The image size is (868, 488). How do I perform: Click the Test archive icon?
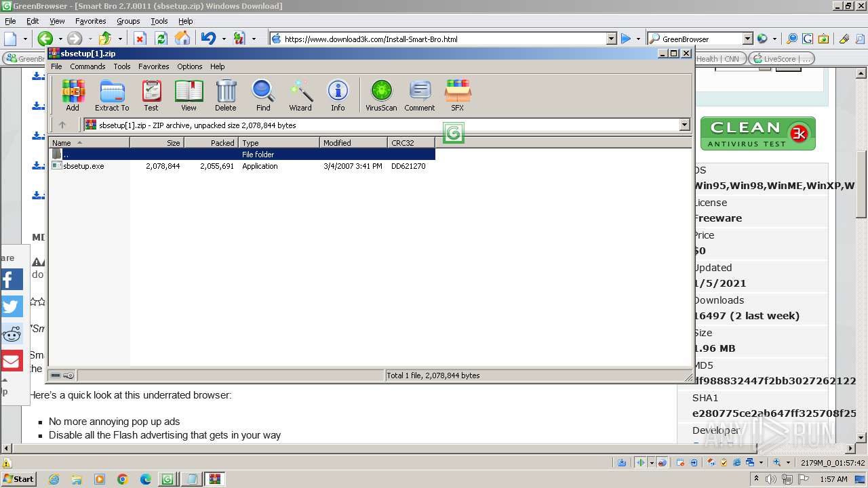coord(151,96)
